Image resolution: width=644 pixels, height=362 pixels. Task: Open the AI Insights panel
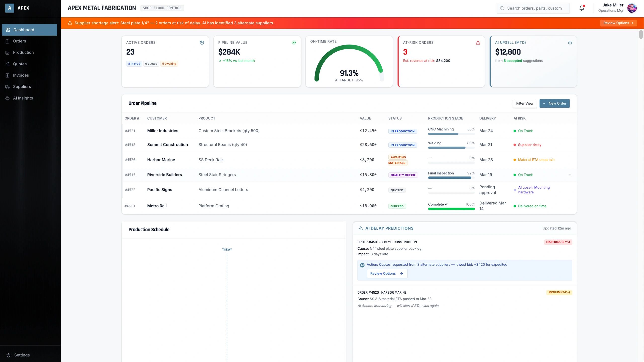(x=23, y=98)
